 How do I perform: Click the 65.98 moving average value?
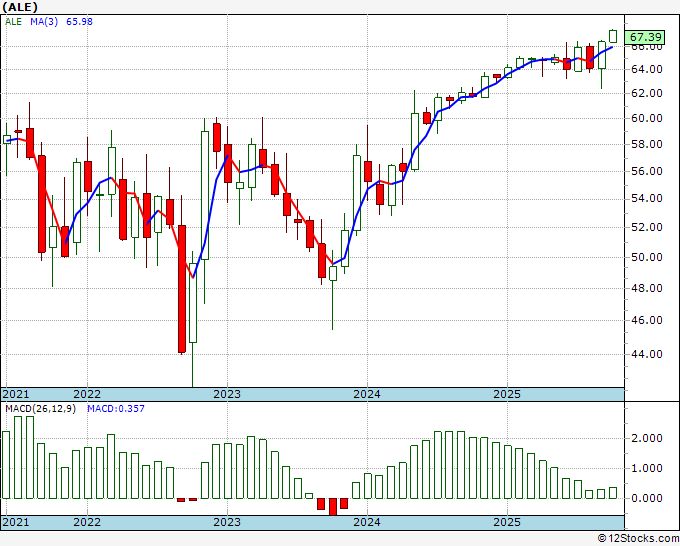(79, 22)
